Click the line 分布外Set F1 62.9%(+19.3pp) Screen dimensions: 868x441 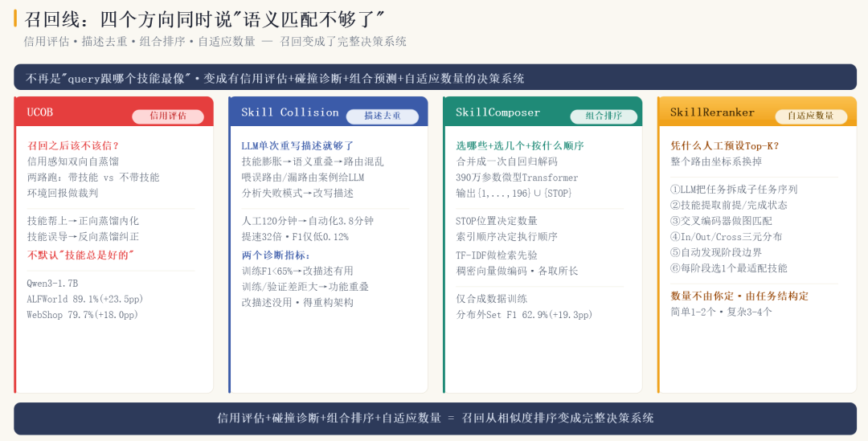[524, 315]
